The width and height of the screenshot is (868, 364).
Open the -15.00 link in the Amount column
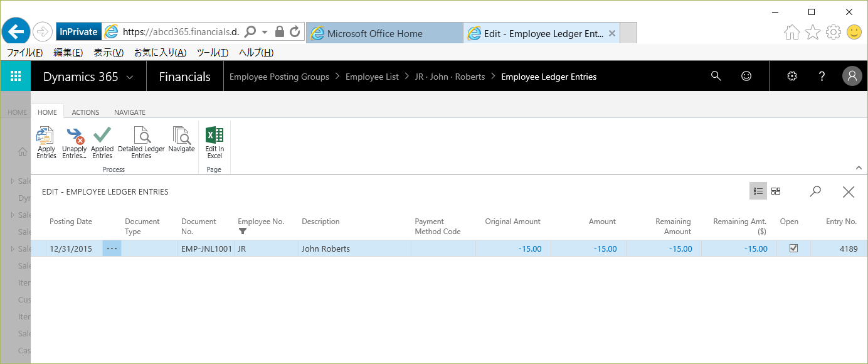[605, 249]
